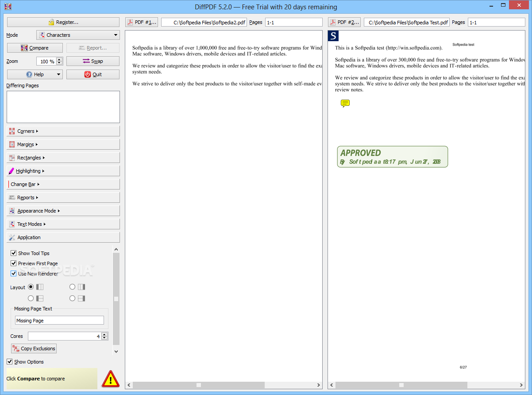Viewport: 532px width, 395px height.
Task: Select the top-right layout radio option
Action: 73,287
